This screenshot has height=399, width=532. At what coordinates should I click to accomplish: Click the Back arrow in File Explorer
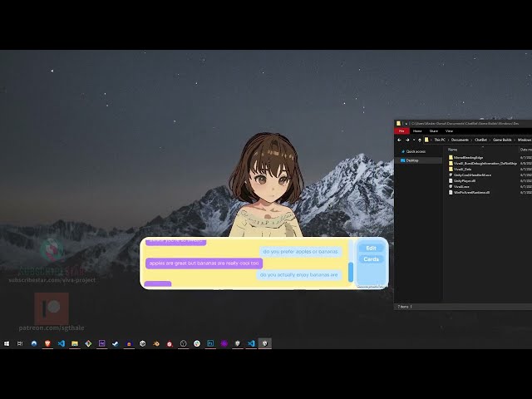tap(400, 140)
